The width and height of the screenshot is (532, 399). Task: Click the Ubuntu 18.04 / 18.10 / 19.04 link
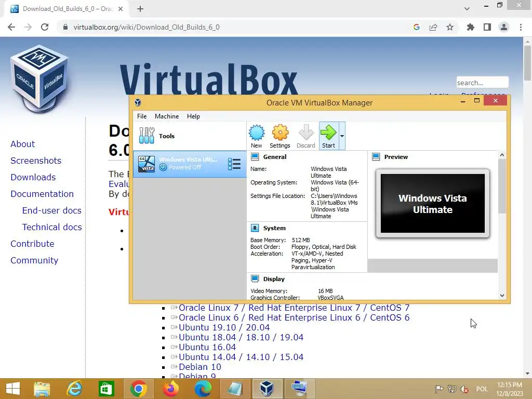[x=241, y=337]
